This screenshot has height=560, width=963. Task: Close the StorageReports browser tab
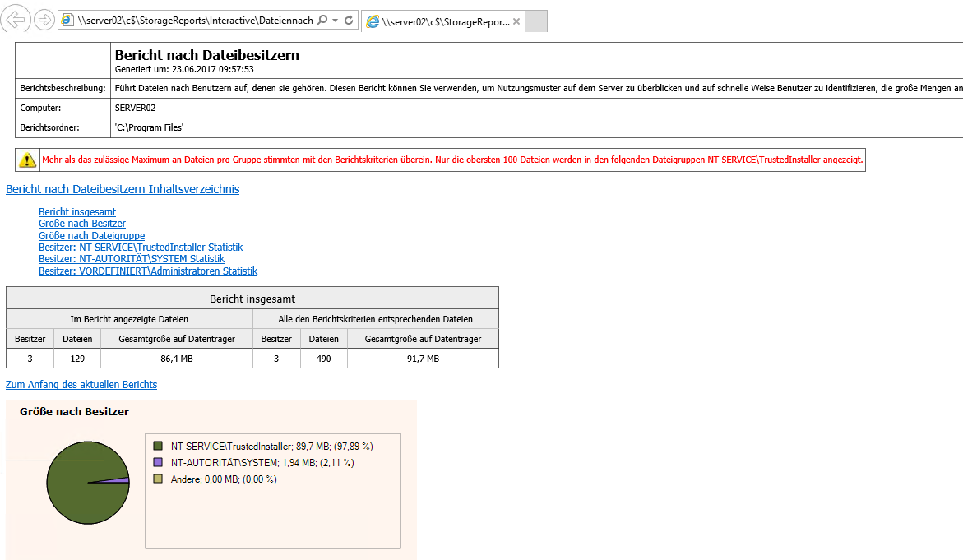pos(516,21)
